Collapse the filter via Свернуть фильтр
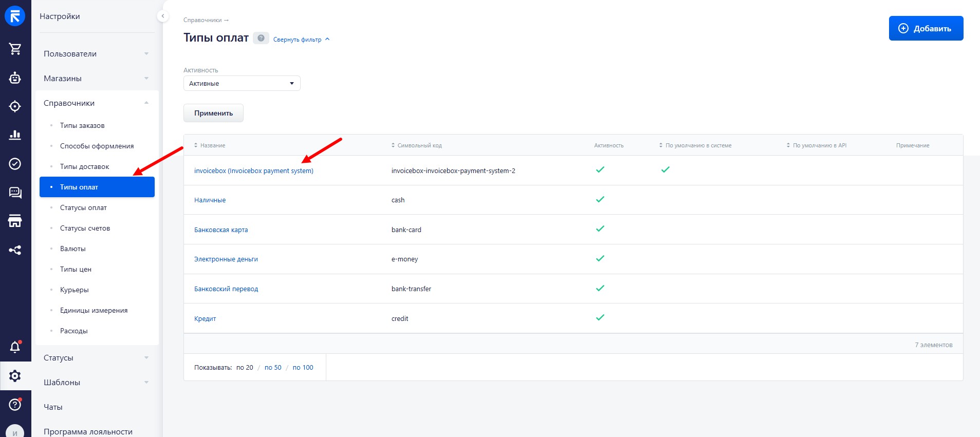Image resolution: width=980 pixels, height=437 pixels. pos(301,40)
